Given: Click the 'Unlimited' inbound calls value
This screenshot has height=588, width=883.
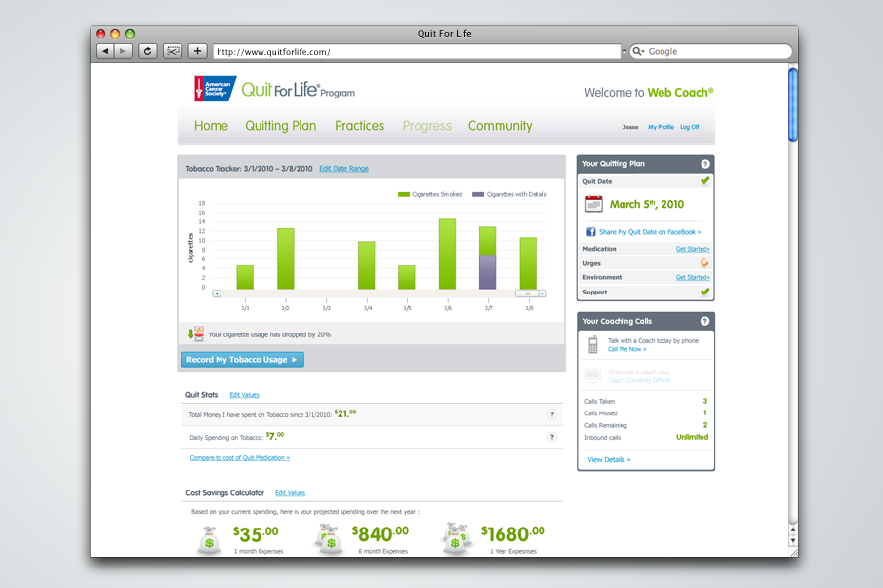Looking at the screenshot, I should point(692,437).
